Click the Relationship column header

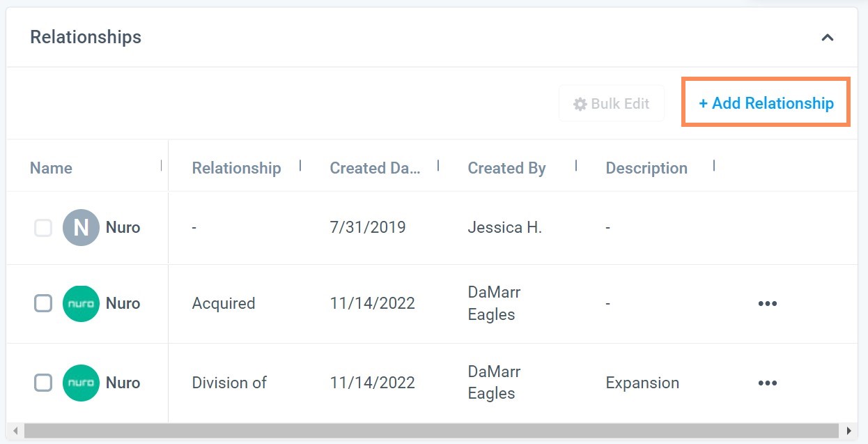click(236, 168)
